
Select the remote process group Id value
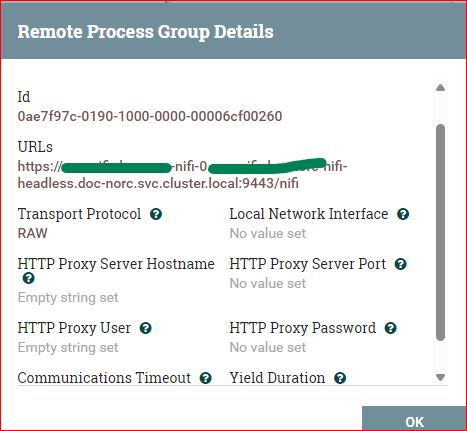(150, 116)
